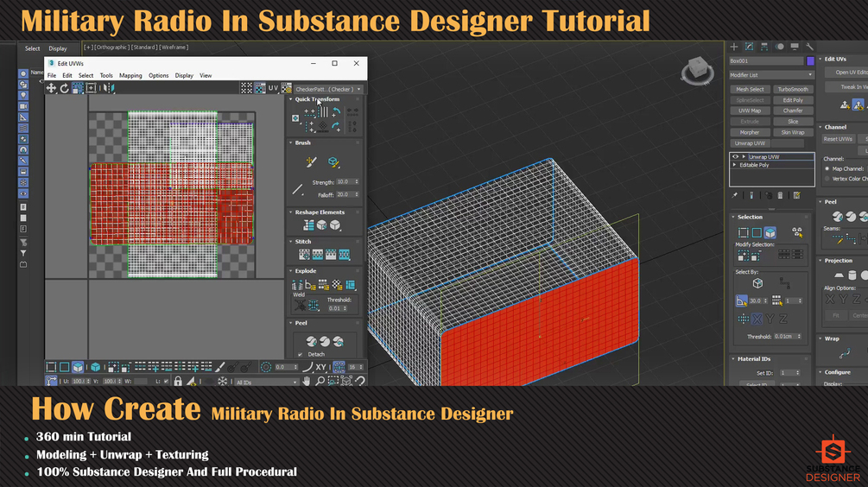Click the Pan view hand icon
This screenshot has height=487, width=868.
(x=307, y=381)
